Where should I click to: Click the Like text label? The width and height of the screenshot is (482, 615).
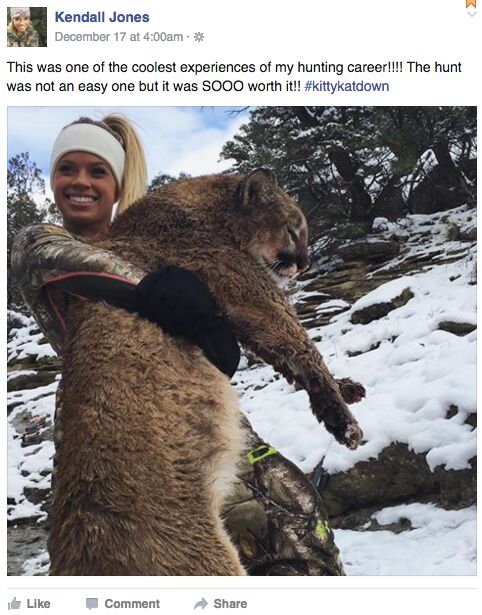click(38, 603)
